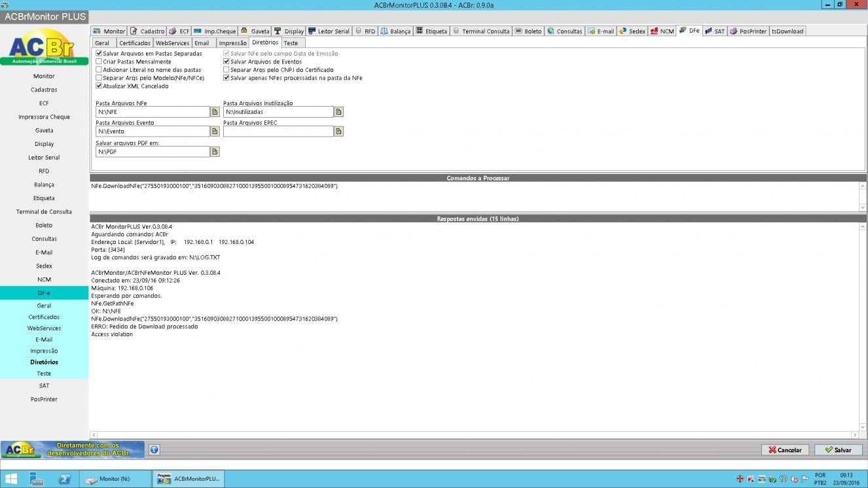Toggle Salvar Arquivos em Pastas Separadas
The width and height of the screenshot is (868, 488).
149,54
